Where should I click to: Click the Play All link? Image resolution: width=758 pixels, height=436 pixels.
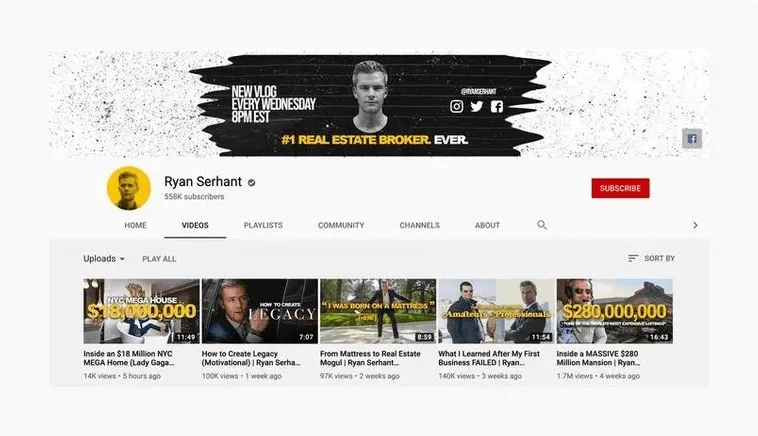coord(159,258)
